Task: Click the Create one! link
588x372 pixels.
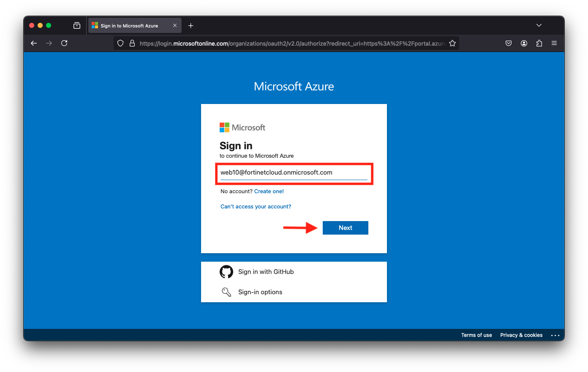Action: tap(269, 191)
